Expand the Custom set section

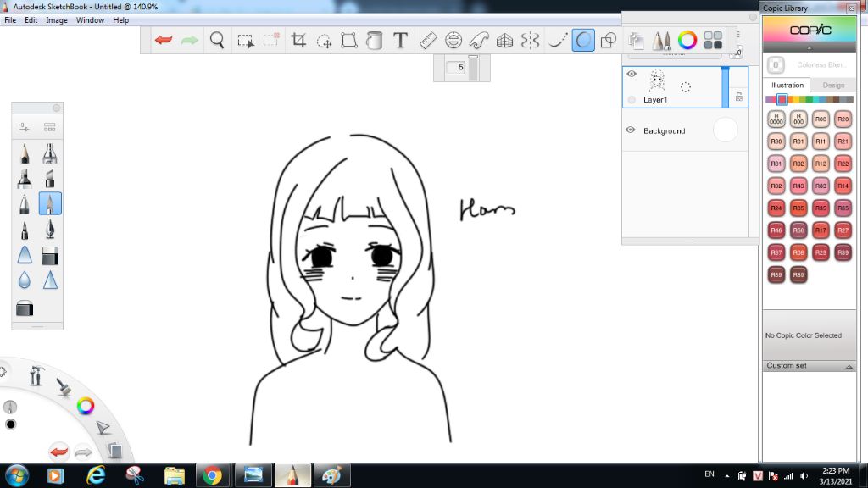pyautogui.click(x=810, y=366)
